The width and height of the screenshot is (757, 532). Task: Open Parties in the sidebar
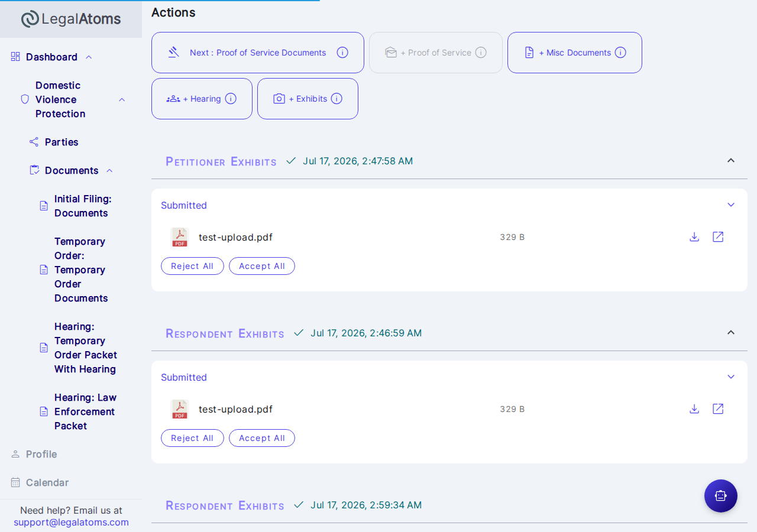tap(62, 142)
